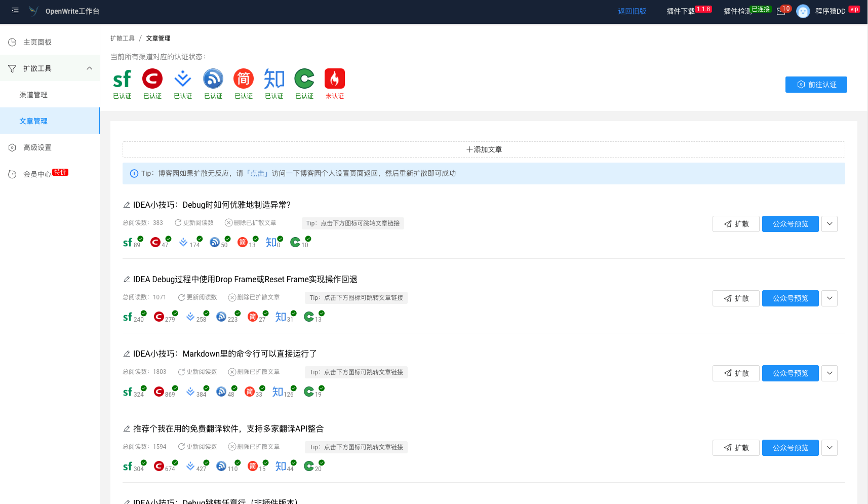Go to 扩散工具 breadcrumb
Screen dimensions: 868x504
[x=123, y=38]
